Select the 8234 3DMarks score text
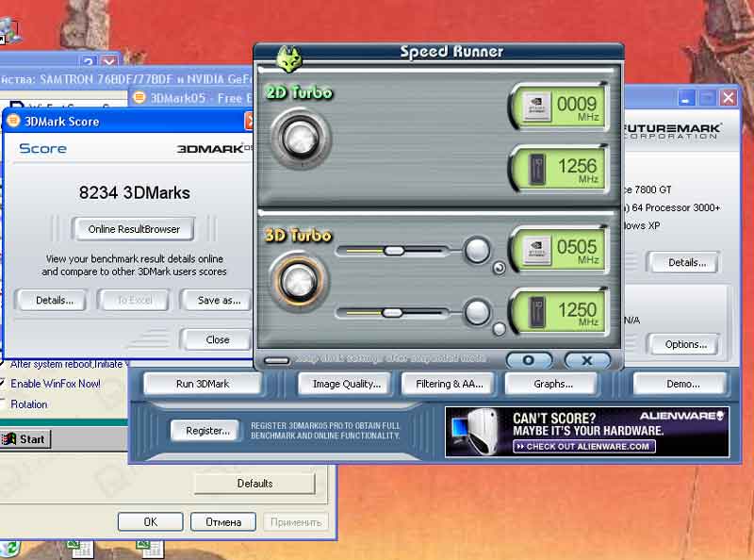 point(135,193)
